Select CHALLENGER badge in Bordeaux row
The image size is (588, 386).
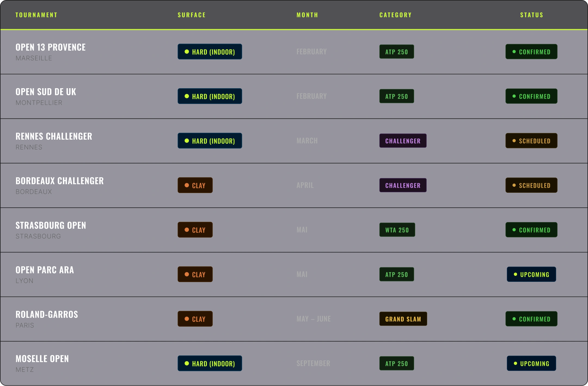point(403,185)
